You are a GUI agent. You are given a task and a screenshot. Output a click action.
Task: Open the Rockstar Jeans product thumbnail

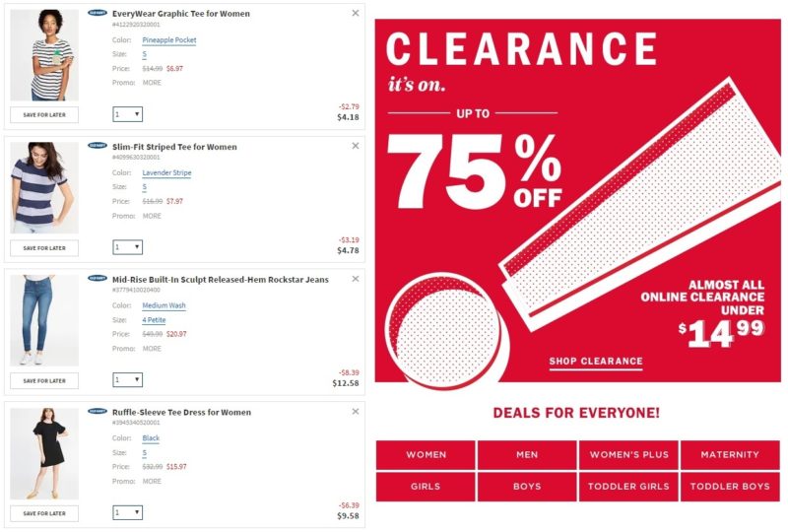click(x=44, y=320)
